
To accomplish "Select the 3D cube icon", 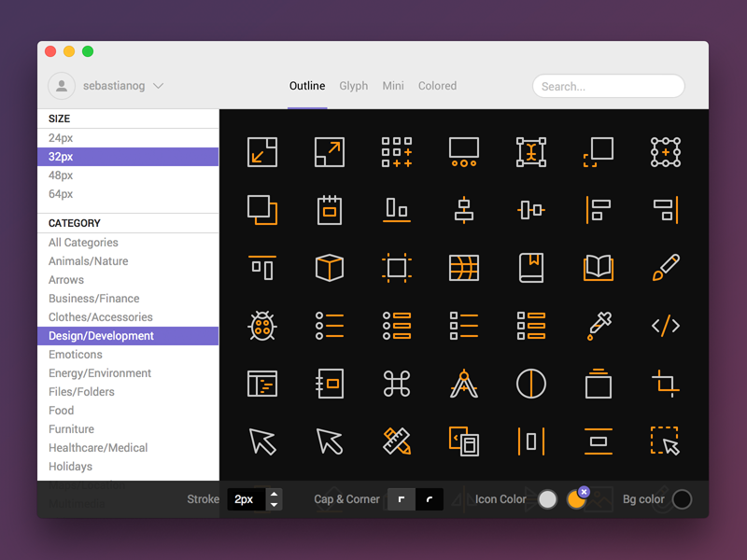I will (330, 268).
